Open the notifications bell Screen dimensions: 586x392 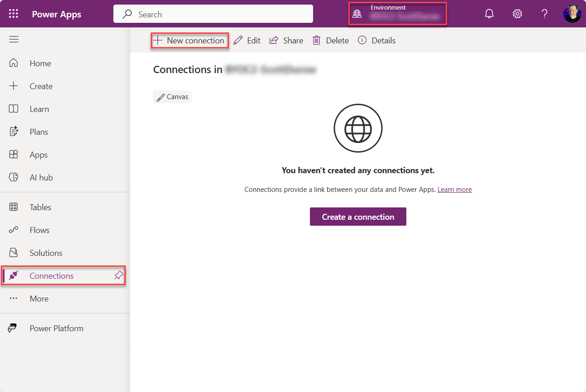[489, 14]
